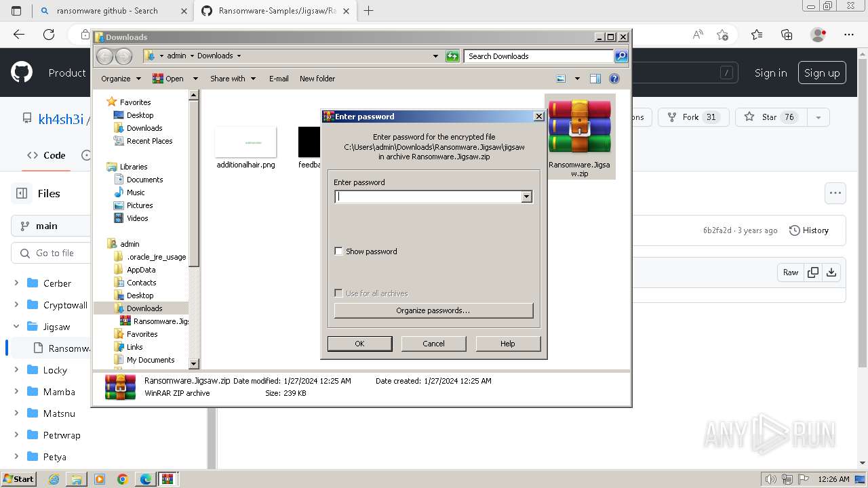
Task: Copy raw file icon on GitHub
Action: pyautogui.click(x=812, y=272)
